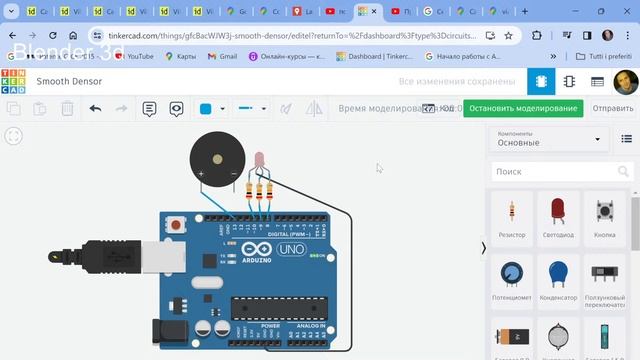Click the RGB LED on the canvas
Screen dimensions: 640x360
259,160
